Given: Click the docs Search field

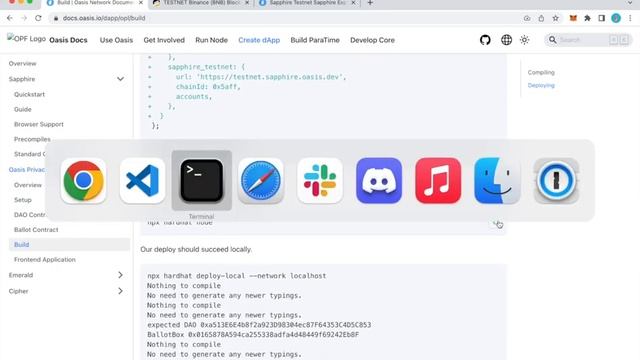Looking at the screenshot, I should (x=588, y=40).
